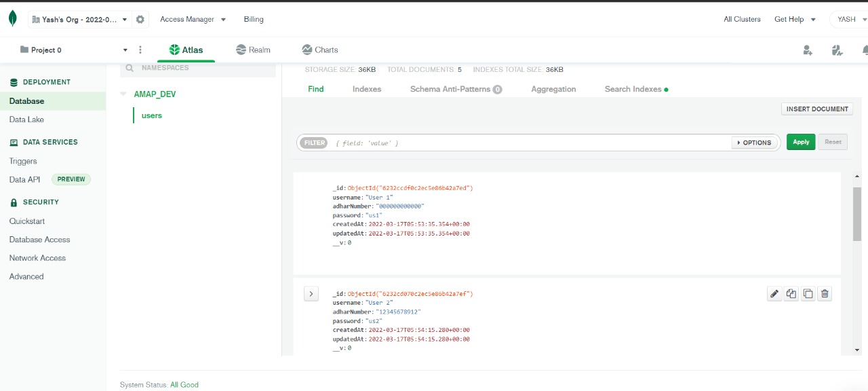Click DATA SERVICES section icon
This screenshot has width=868, height=391.
point(14,143)
